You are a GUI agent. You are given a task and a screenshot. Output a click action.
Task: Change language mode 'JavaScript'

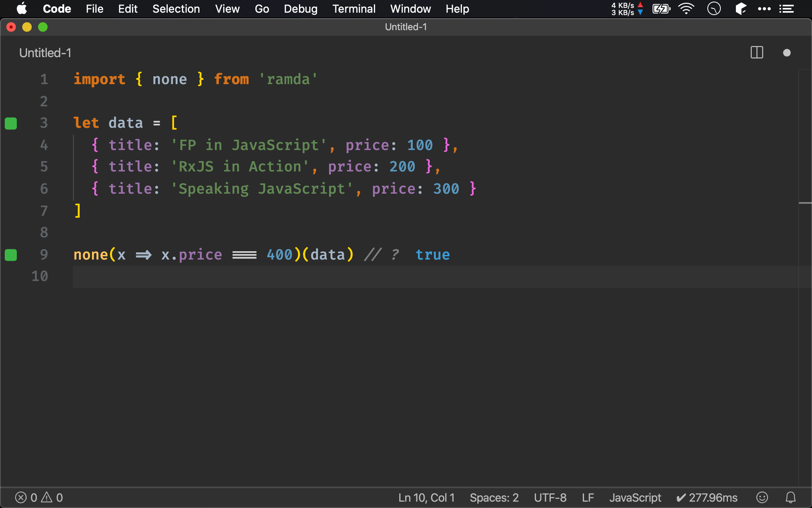pos(635,498)
